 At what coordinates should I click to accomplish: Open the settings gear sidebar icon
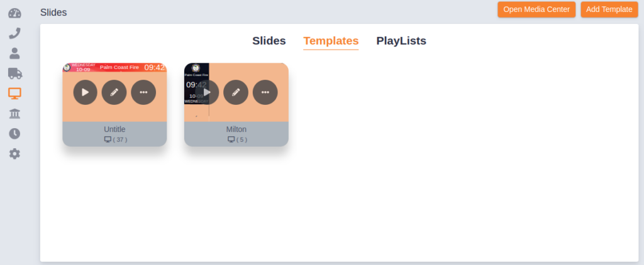coord(15,154)
